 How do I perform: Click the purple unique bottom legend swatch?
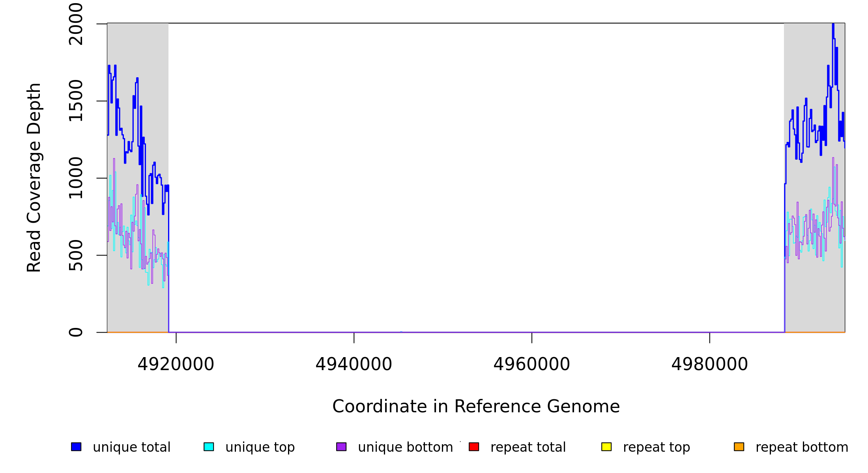[x=341, y=447]
